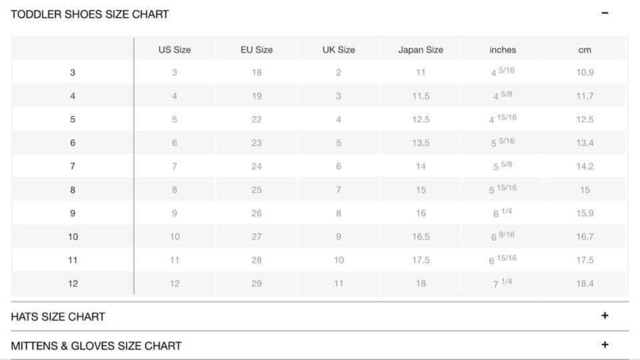
Task: Open Mittens & Gloves Size Chart title
Action: pyautogui.click(x=96, y=346)
